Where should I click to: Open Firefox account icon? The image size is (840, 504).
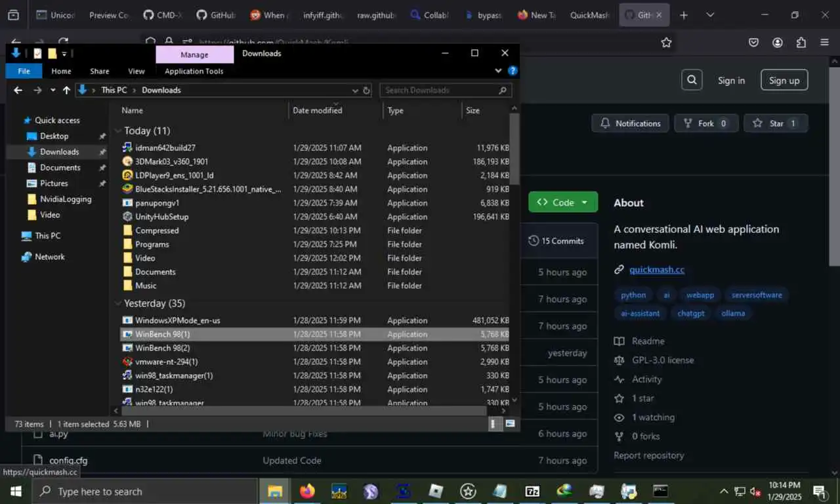[x=778, y=43]
